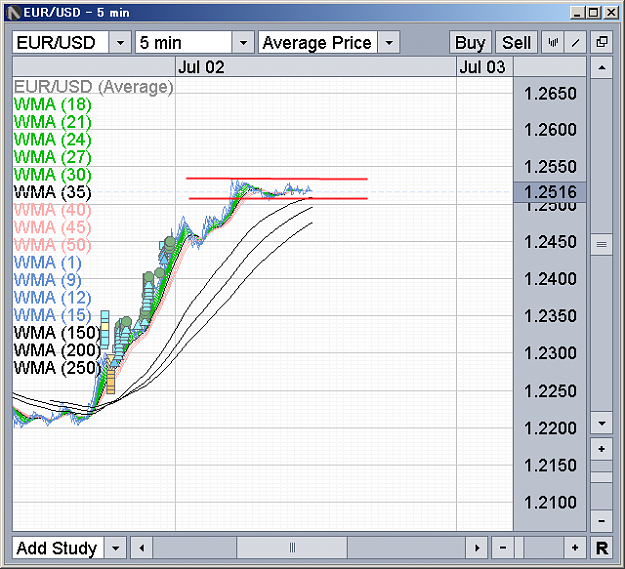
Task: Reset chart view with R button
Action: pos(601,548)
